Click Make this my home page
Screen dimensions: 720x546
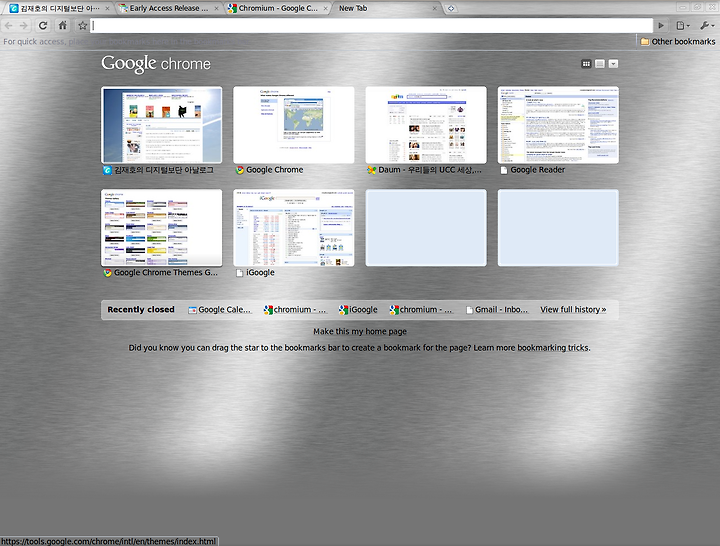[360, 332]
